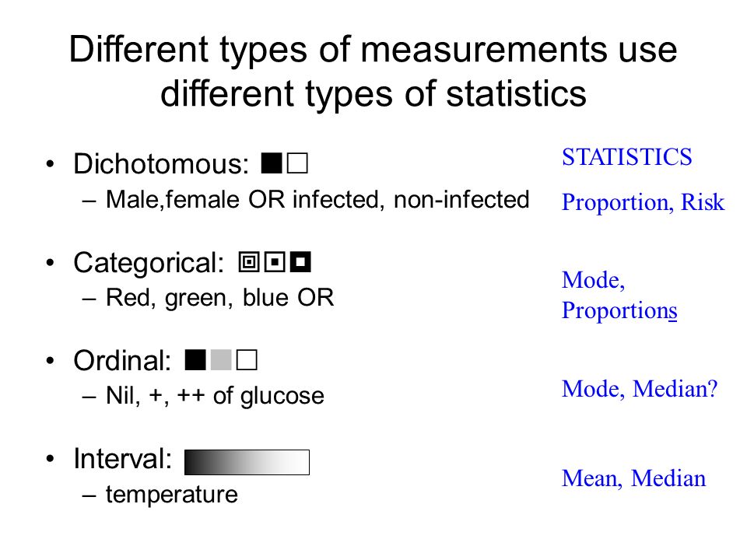Select the nested-squares icon after Categorical
747x560 pixels.
click(x=249, y=262)
